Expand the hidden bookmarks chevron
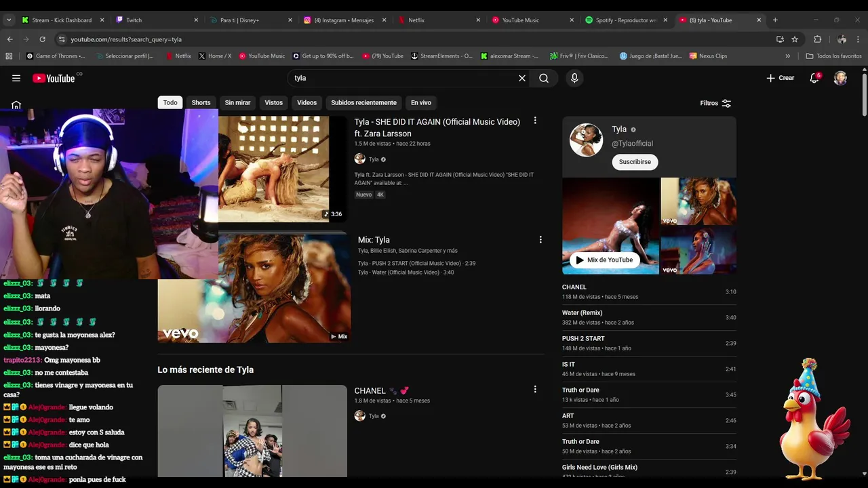The image size is (868, 488). pos(787,56)
